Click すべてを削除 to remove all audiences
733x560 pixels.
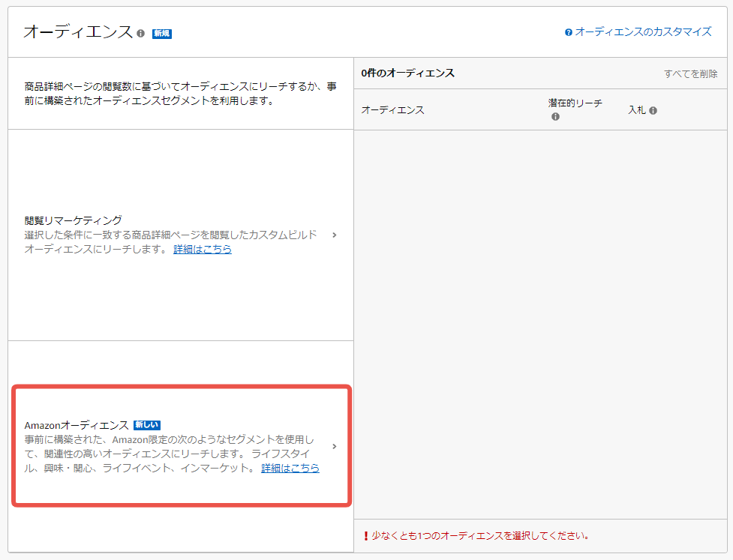(690, 73)
